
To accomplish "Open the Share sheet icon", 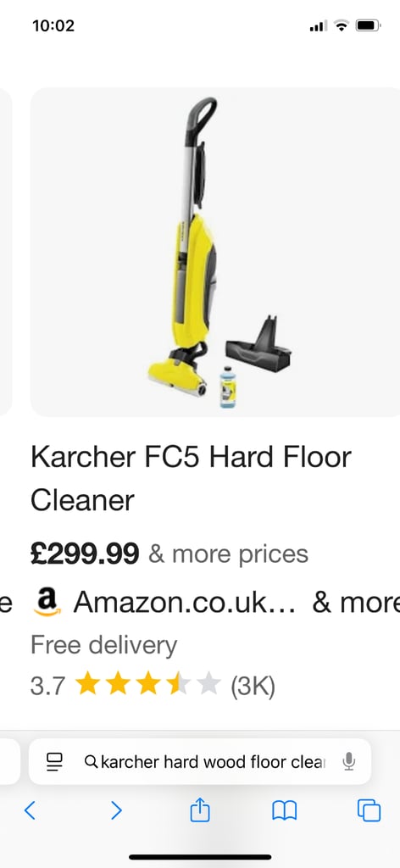I will [200, 810].
